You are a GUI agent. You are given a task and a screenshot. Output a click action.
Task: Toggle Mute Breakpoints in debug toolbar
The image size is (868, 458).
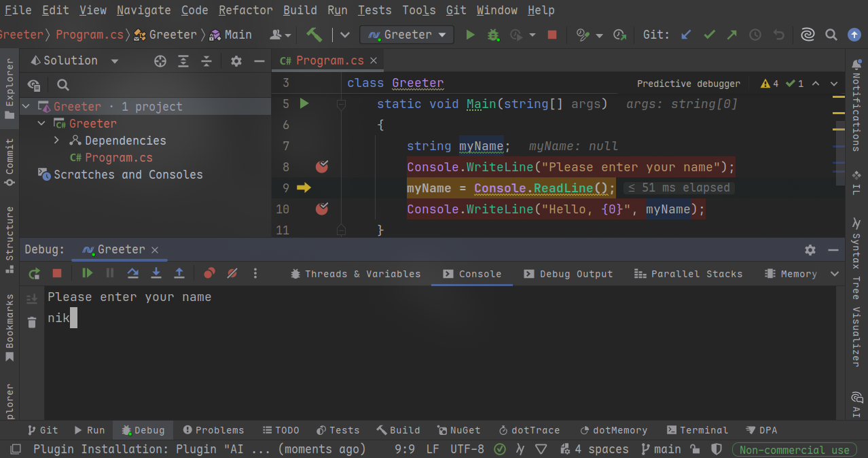click(232, 273)
